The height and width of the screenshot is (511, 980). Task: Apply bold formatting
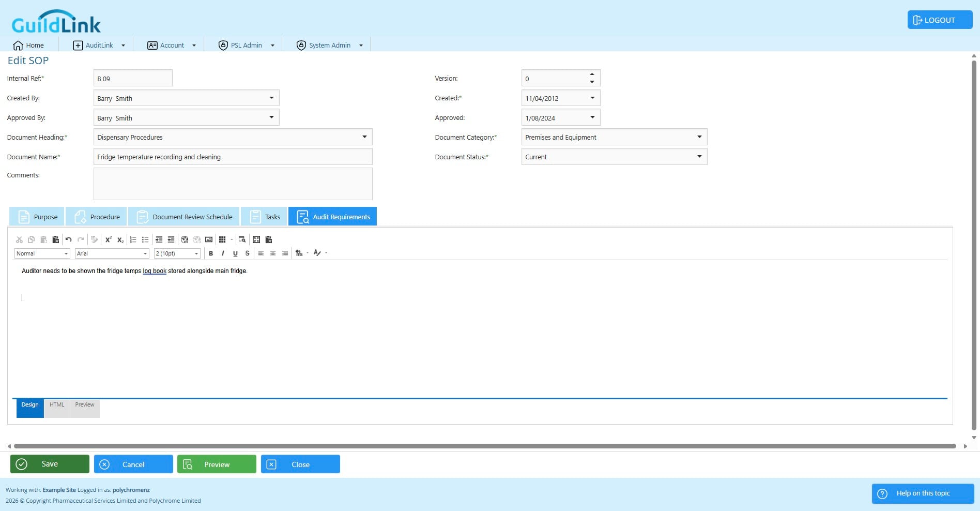(211, 253)
